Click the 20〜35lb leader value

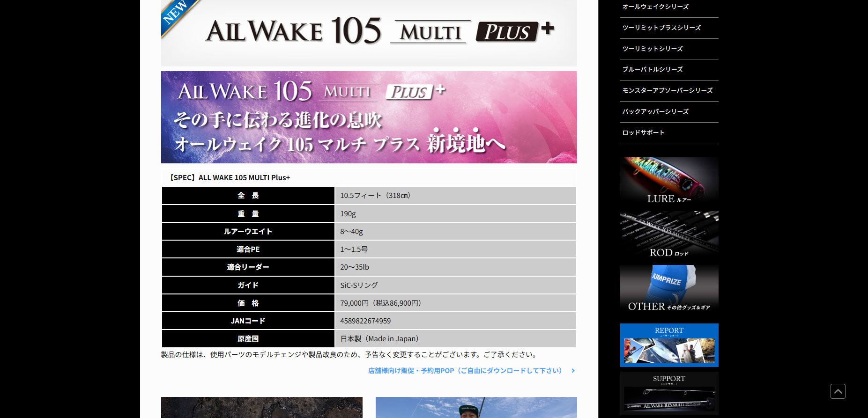(x=355, y=267)
